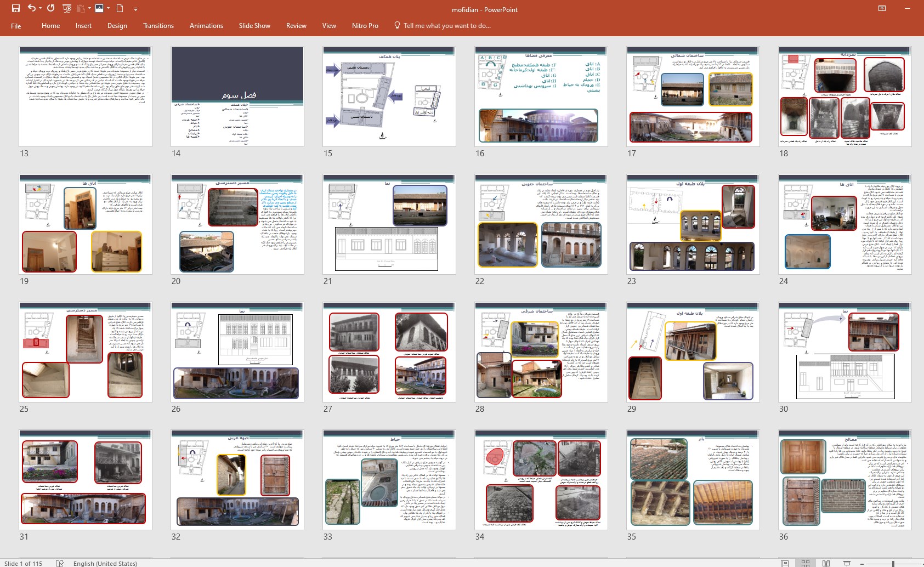Click the zoom slider in status bar
The image size is (924, 567).
tap(893, 563)
